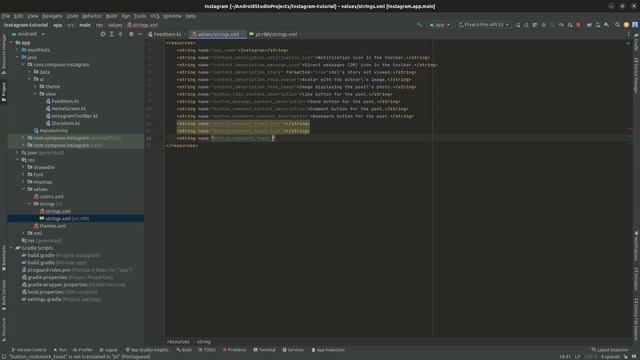The width and height of the screenshot is (640, 360).
Task: Toggle the Bookmarks side tab
Action: (4, 258)
